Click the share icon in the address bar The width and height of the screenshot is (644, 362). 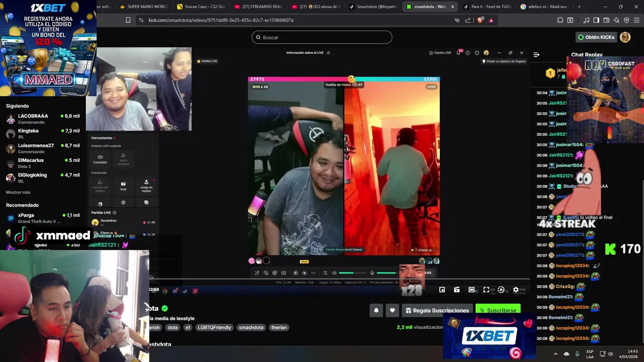(468, 20)
